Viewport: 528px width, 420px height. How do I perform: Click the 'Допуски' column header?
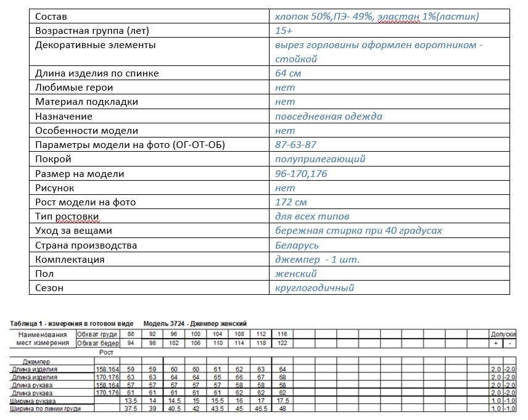[503, 334]
